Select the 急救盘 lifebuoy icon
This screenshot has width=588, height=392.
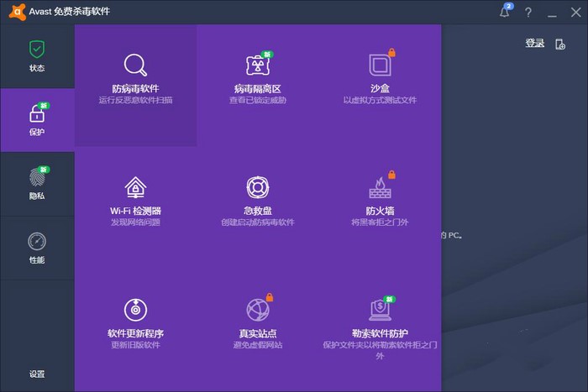[x=257, y=187]
